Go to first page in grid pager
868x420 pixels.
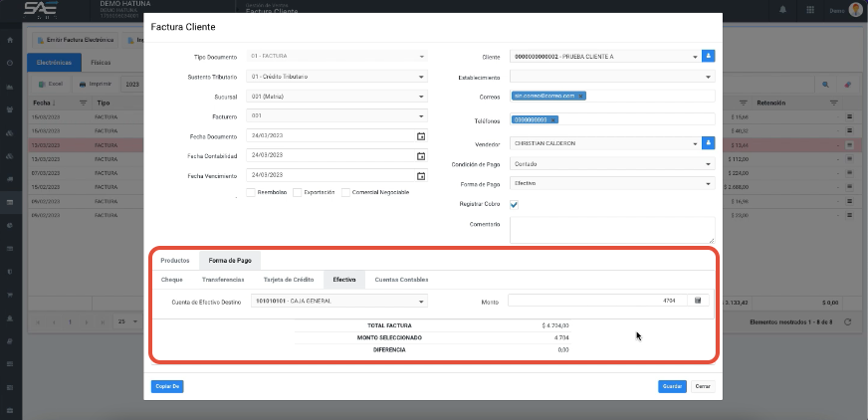click(x=38, y=322)
